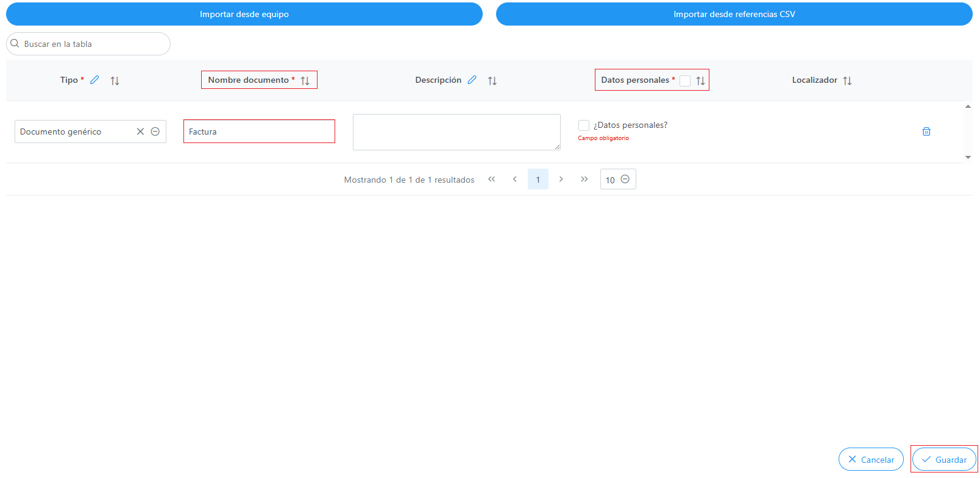
Task: Jump to the last page of results
Action: pos(584,179)
